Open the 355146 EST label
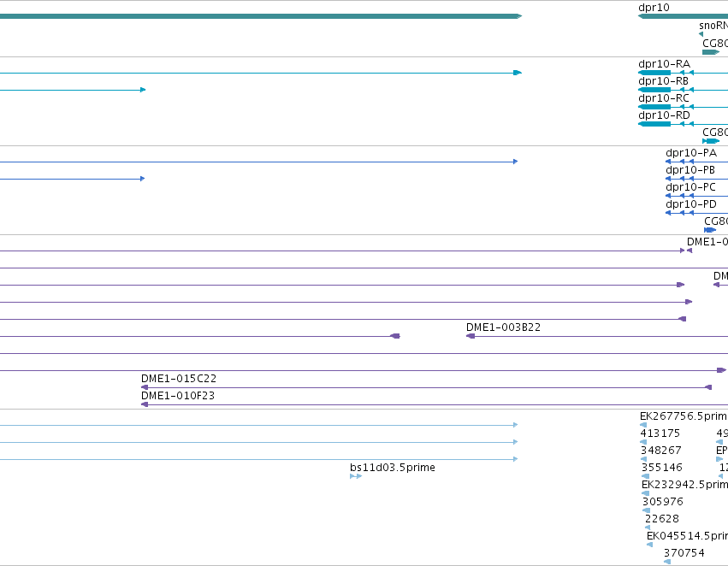 click(x=661, y=468)
